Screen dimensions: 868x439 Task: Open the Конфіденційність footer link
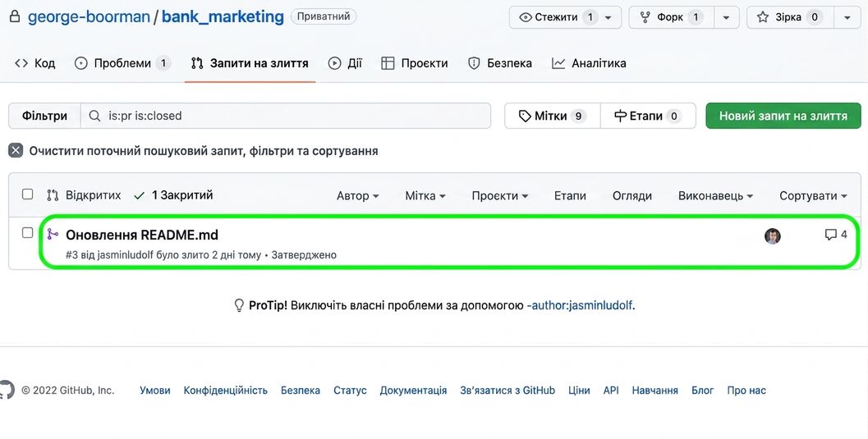pos(225,391)
